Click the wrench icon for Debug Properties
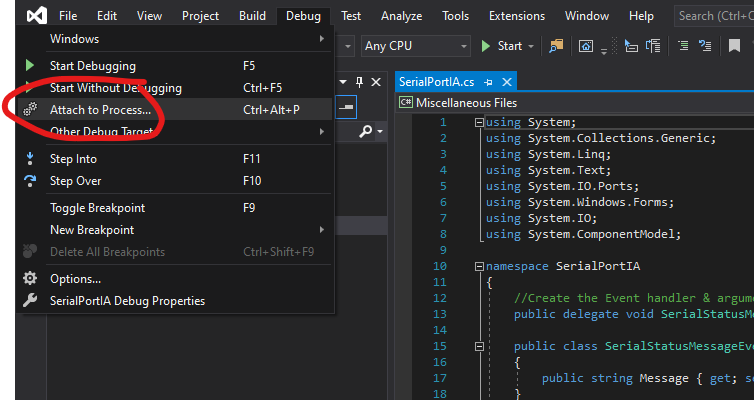Viewport: 754px width, 400px height. (x=30, y=300)
